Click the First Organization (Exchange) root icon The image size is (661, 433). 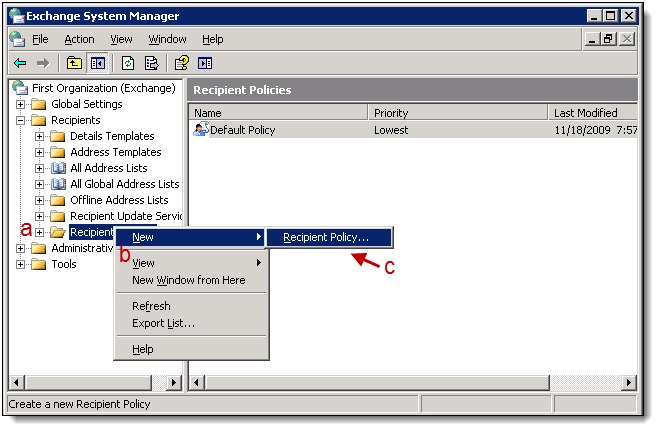(x=20, y=88)
